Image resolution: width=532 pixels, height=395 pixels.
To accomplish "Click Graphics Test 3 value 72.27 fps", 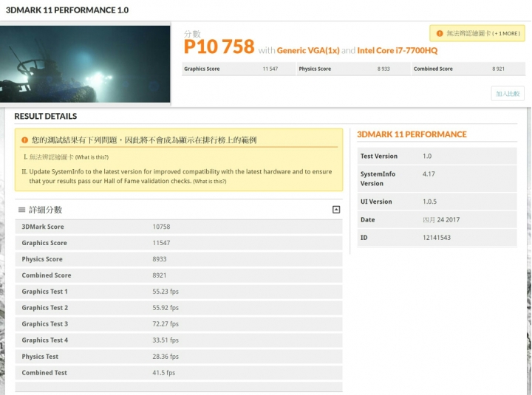I will pyautogui.click(x=166, y=324).
